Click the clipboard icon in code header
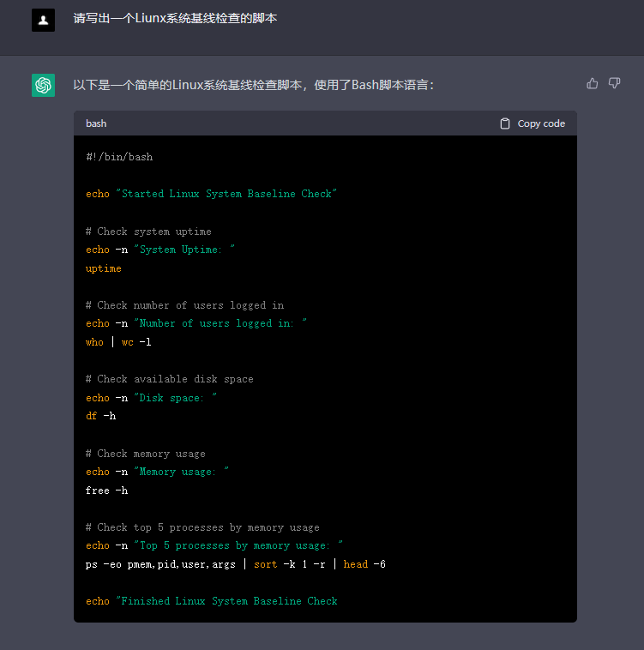644x650 pixels. click(x=505, y=123)
